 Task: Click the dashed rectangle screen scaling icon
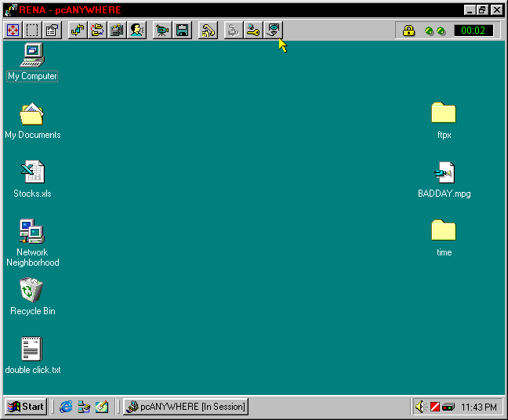coord(32,31)
